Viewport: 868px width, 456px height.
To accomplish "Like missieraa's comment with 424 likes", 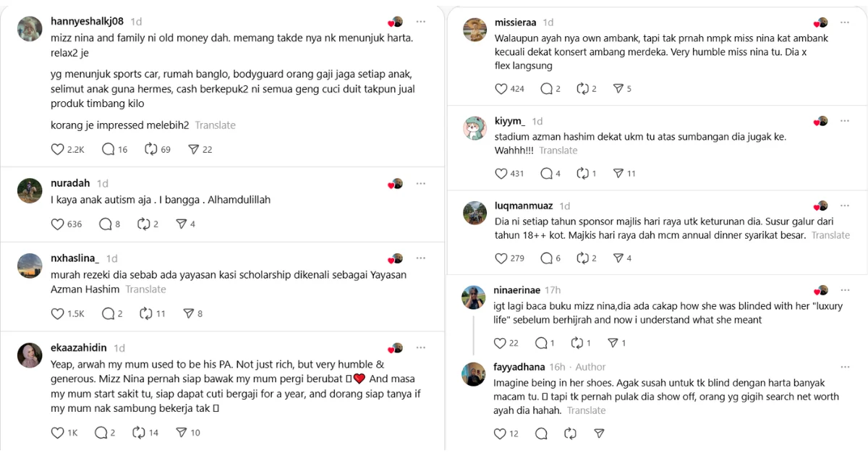I will coord(501,89).
